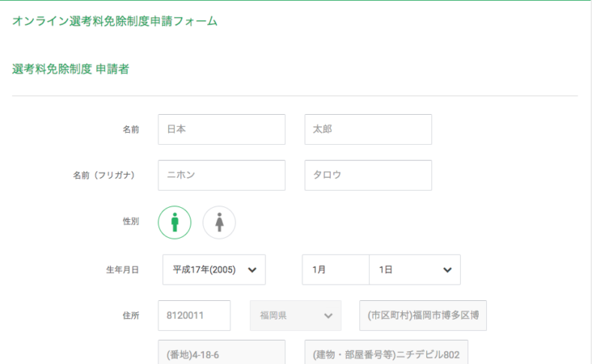
Task: Click chevron arrow on birth year selector
Action: (252, 270)
